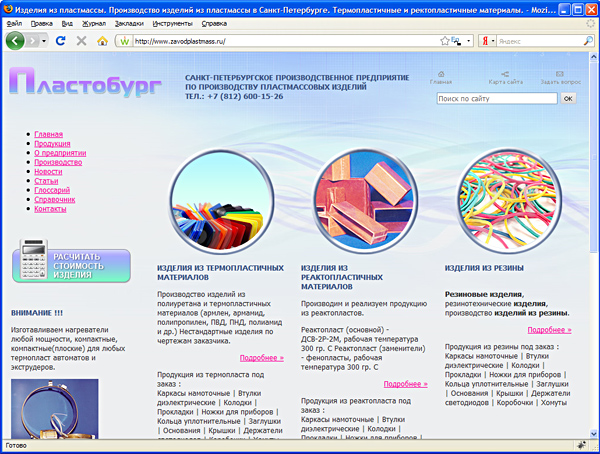
Task: Click the Forward navigation arrow
Action: tap(33, 41)
